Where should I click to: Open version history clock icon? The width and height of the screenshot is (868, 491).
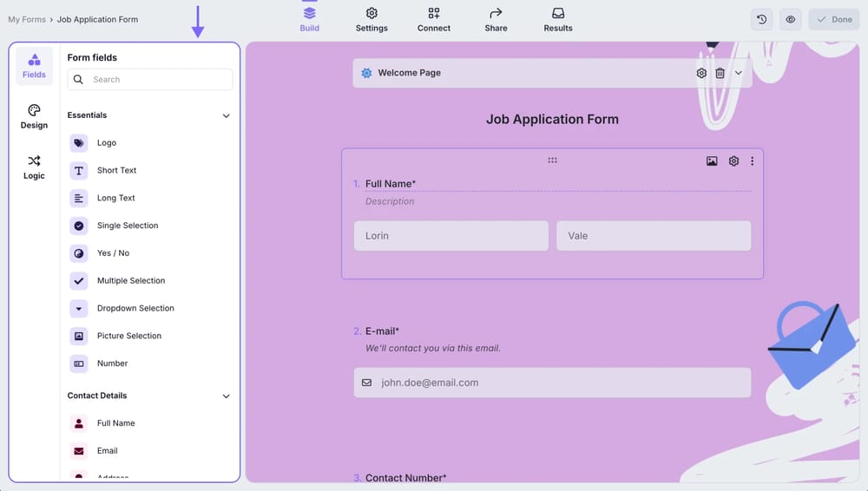coord(761,19)
